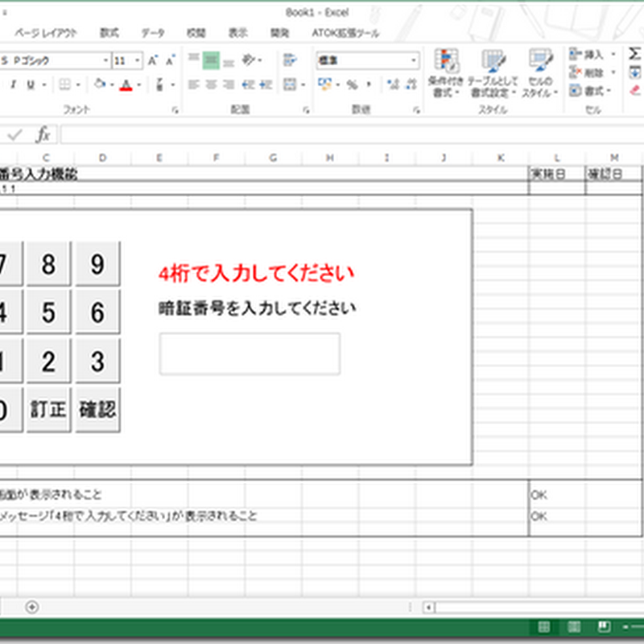Image resolution: width=644 pixels, height=644 pixels.
Task: Click the 訂正 correction button
Action: pos(48,410)
